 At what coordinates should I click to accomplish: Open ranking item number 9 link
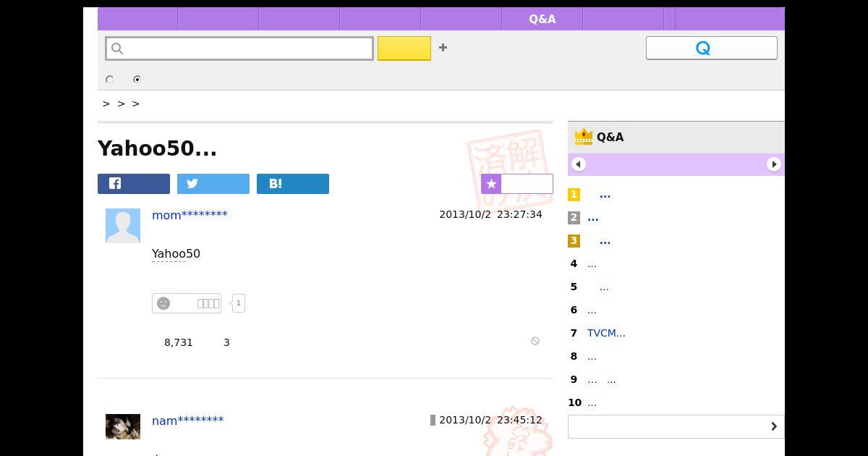click(602, 380)
